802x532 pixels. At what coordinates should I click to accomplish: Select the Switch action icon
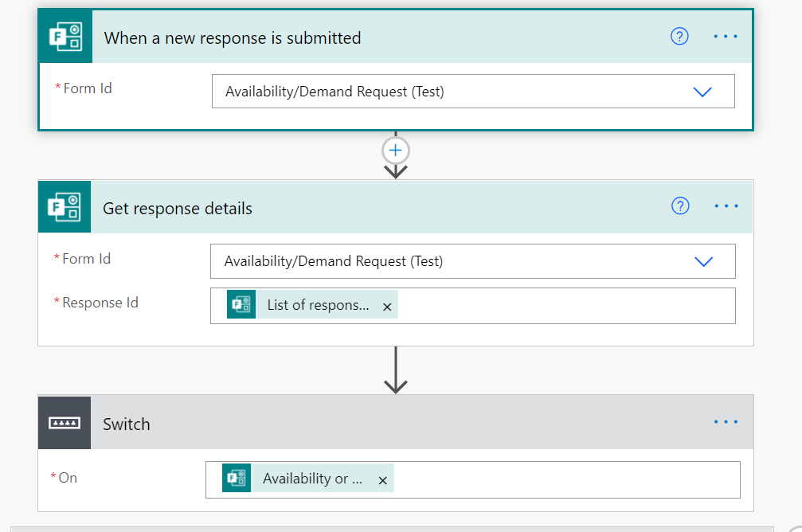(65, 424)
